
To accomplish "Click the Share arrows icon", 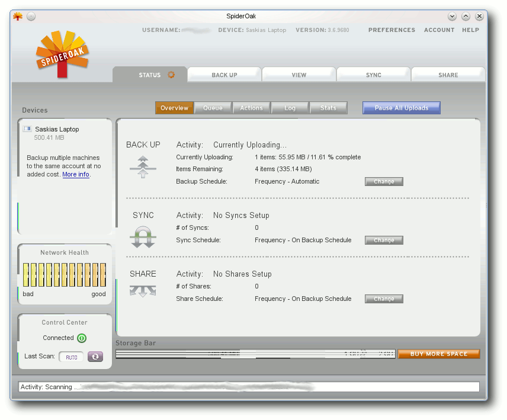I will pyautogui.click(x=143, y=291).
